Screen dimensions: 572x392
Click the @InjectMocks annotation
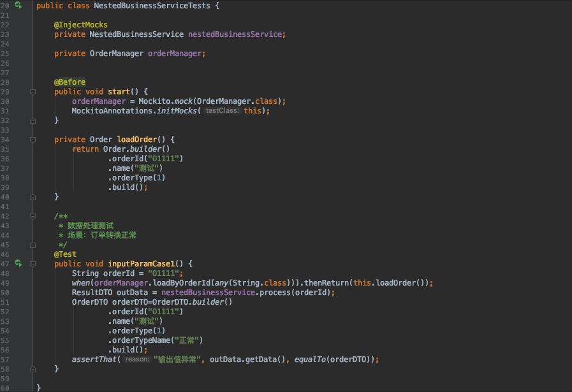(x=80, y=25)
